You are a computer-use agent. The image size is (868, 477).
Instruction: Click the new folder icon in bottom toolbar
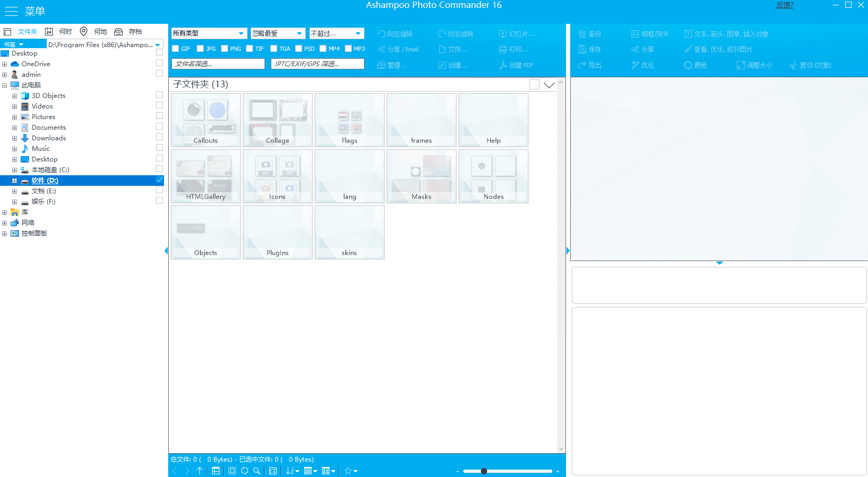tap(273, 471)
